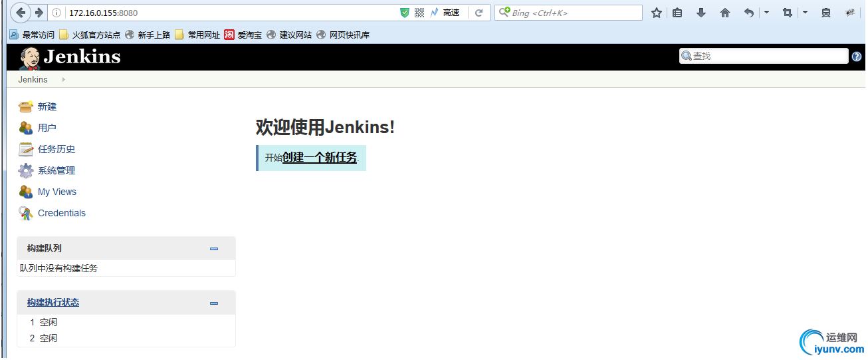This screenshot has width=868, height=360.
Task: Open the 网页快讯库 bookmark
Action: point(343,35)
